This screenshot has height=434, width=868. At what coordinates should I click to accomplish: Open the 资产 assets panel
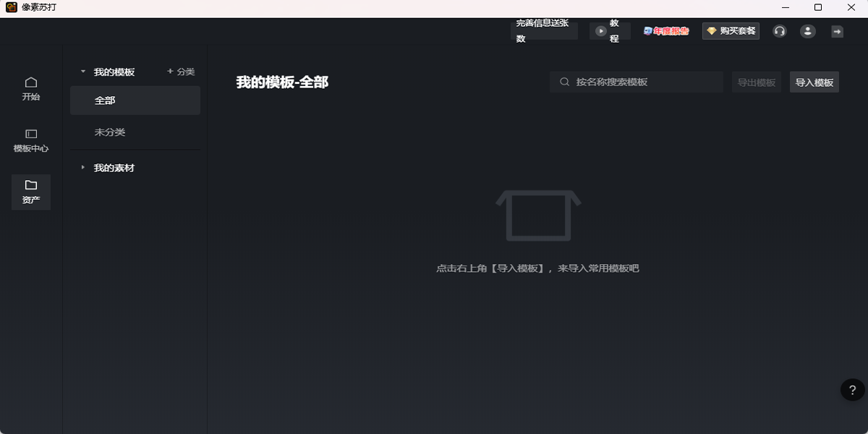click(30, 192)
